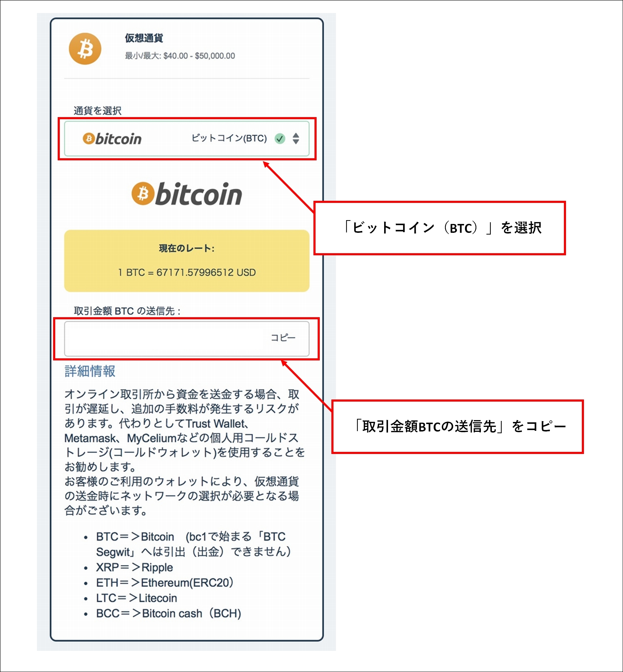
Task: Click the 「ビットコイン（BTC）」を選択 callout box
Action: tap(440, 228)
